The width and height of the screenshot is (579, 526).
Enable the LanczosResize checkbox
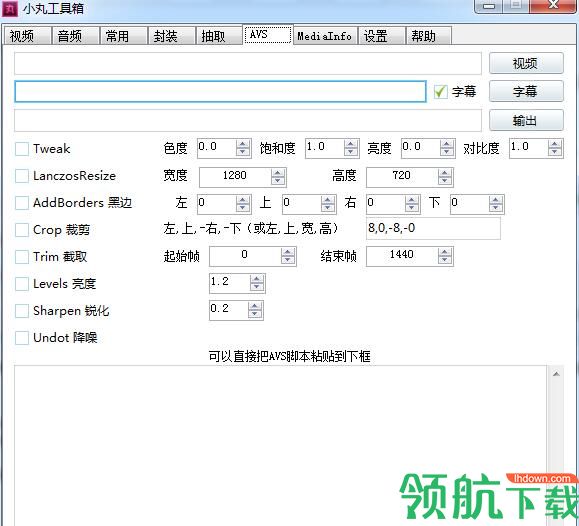22,176
